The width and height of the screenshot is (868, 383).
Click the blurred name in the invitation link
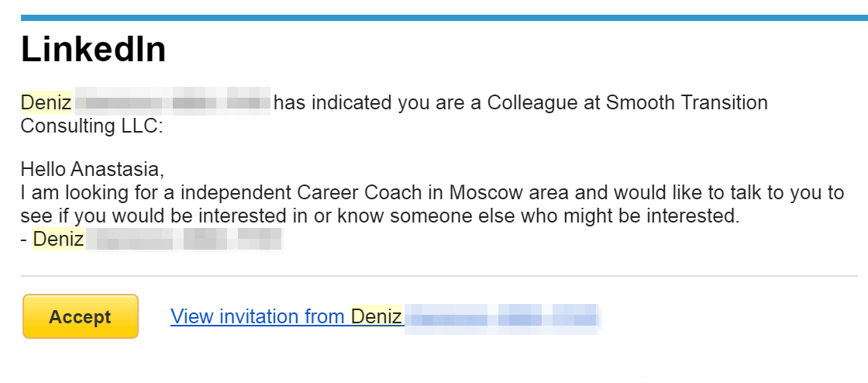click(501, 318)
